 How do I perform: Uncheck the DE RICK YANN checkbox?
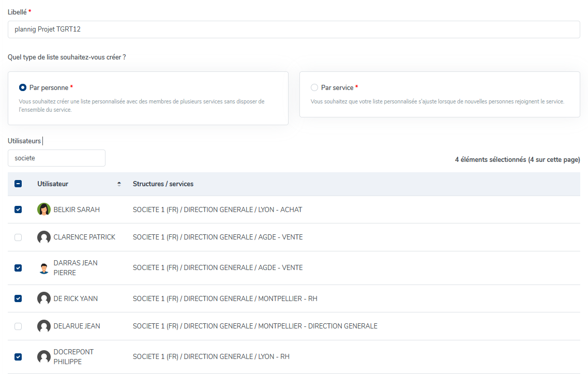coord(18,298)
